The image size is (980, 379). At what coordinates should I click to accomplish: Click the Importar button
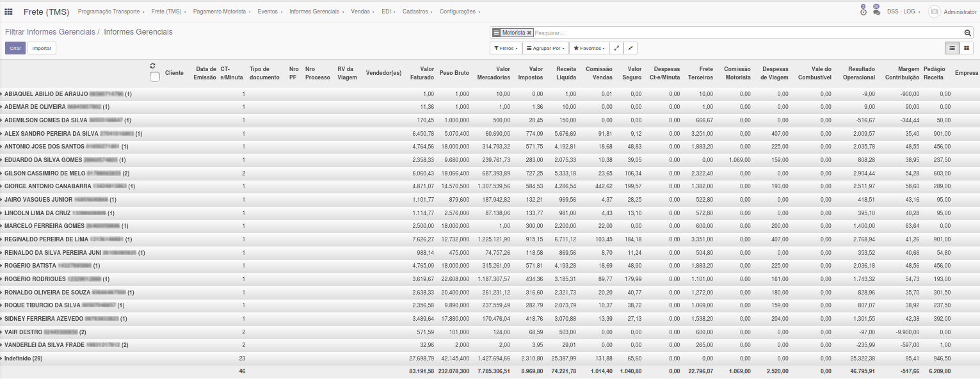[x=42, y=48]
